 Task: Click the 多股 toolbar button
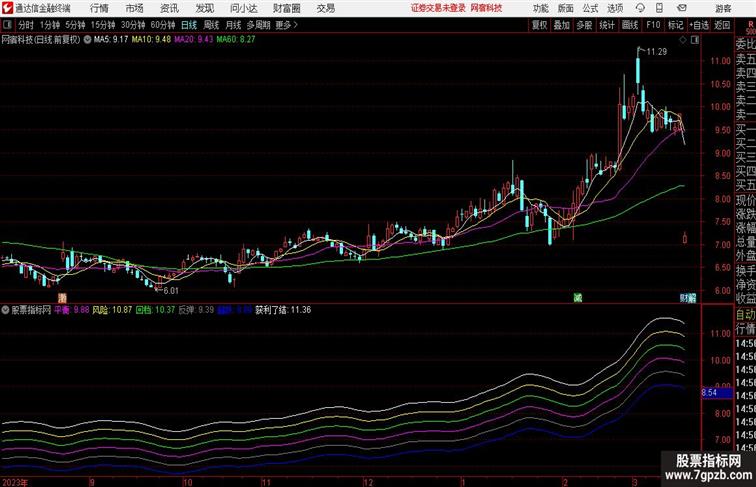(584, 25)
